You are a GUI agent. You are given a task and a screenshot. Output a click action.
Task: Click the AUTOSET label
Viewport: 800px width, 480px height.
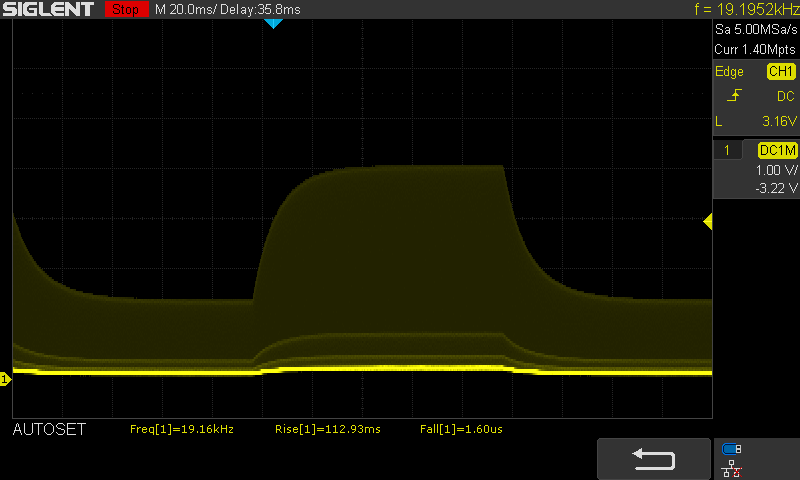pos(49,430)
